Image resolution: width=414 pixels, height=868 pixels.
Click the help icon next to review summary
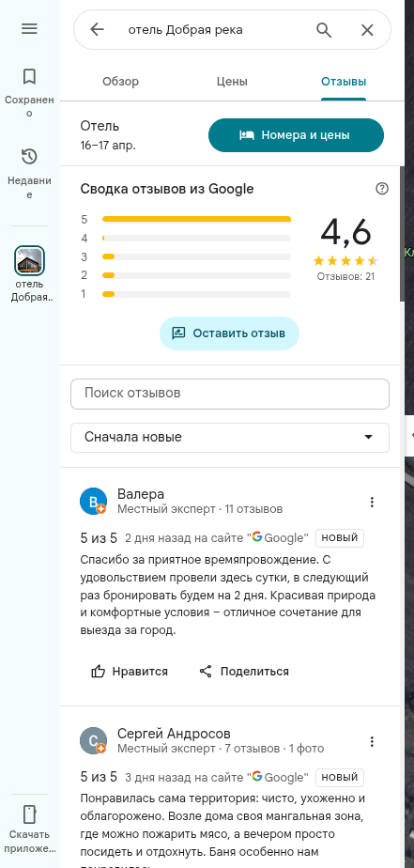(382, 189)
